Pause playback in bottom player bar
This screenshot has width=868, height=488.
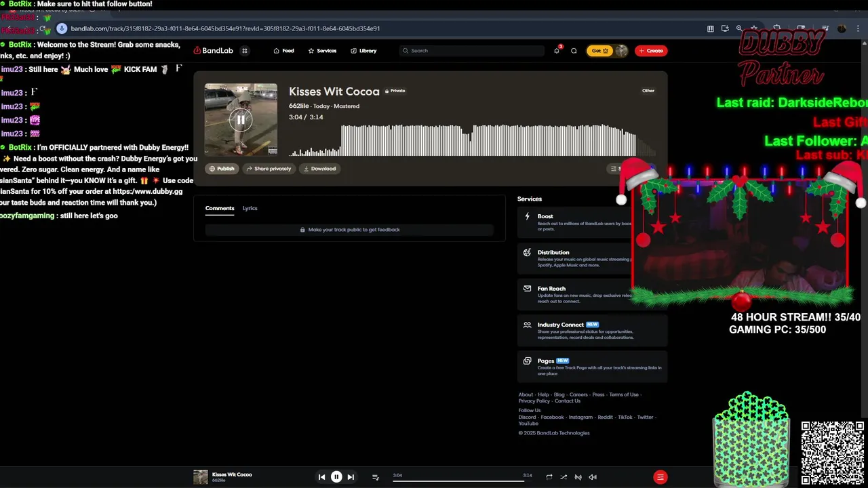click(336, 477)
